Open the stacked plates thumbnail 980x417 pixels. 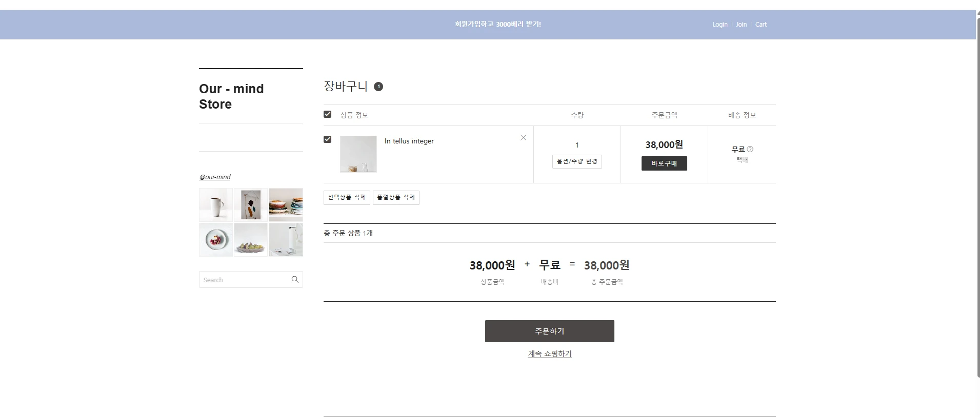point(286,204)
